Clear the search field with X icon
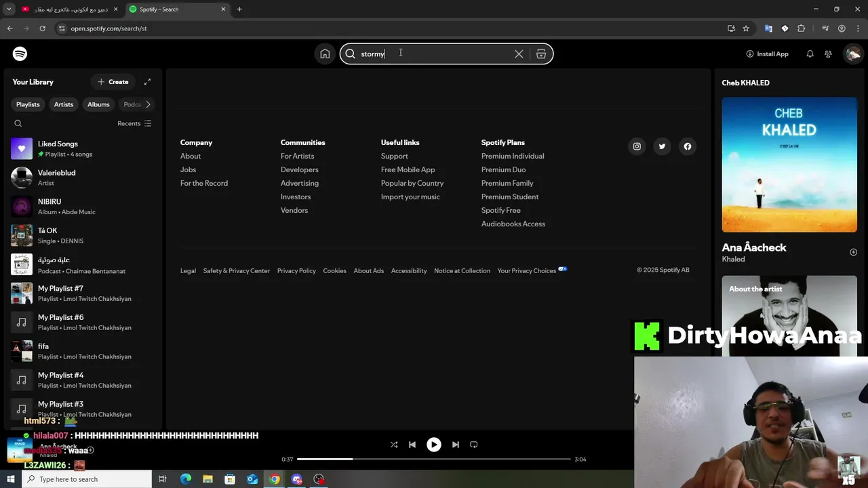 click(519, 54)
